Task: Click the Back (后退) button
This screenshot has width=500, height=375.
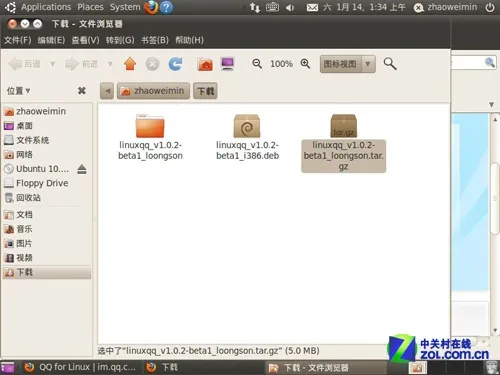Action: click(24, 64)
